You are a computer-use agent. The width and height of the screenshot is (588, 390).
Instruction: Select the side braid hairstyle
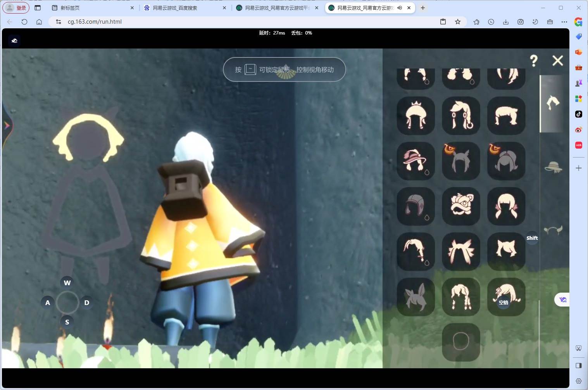[416, 251]
